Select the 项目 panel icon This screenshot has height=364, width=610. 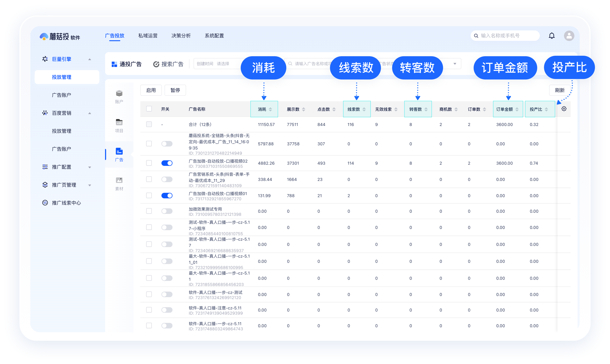click(119, 125)
